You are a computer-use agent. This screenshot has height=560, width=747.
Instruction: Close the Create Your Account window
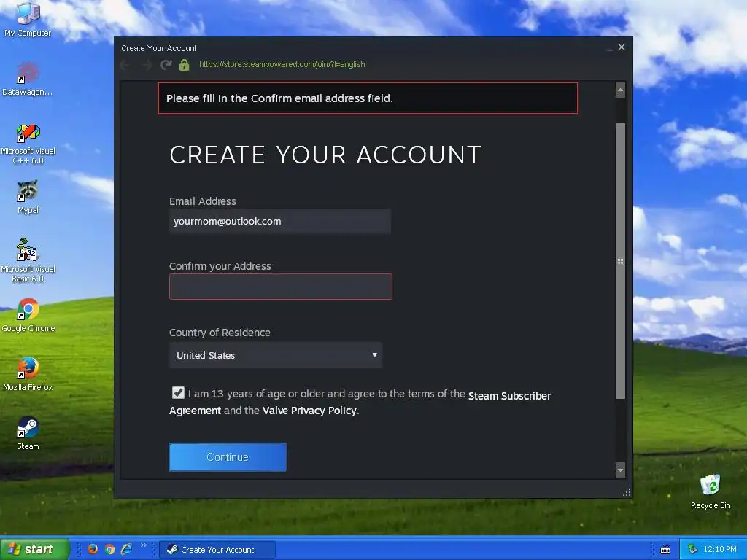pos(622,47)
